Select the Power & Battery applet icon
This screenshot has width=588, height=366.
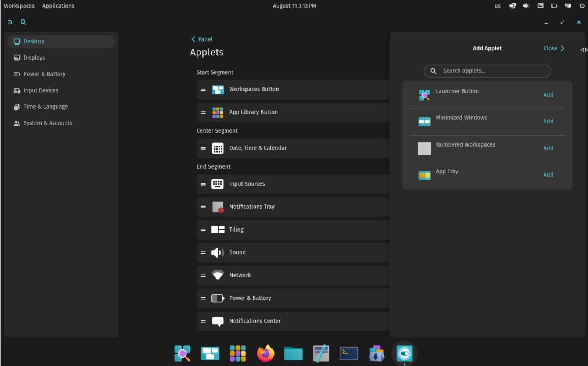pos(218,298)
